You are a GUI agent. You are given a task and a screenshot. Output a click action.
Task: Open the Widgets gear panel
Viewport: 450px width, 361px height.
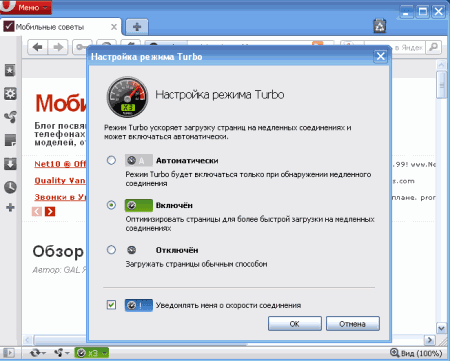click(10, 94)
